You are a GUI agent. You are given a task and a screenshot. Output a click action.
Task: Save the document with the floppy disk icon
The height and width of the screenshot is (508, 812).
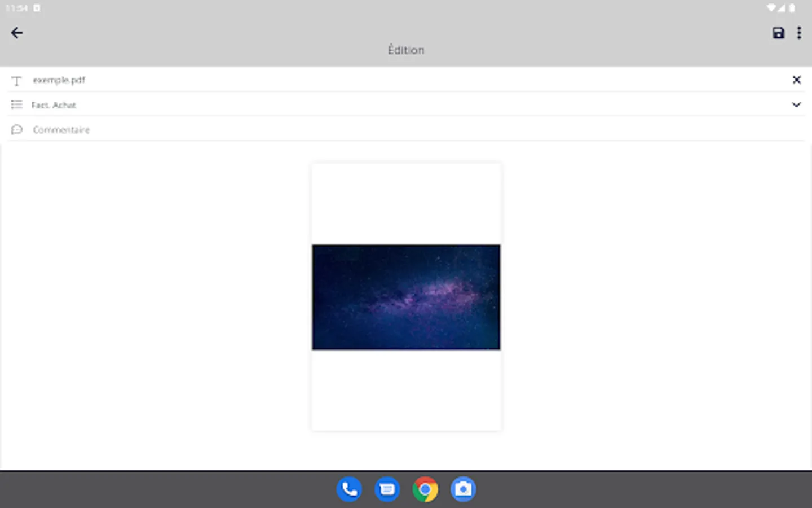click(x=778, y=33)
